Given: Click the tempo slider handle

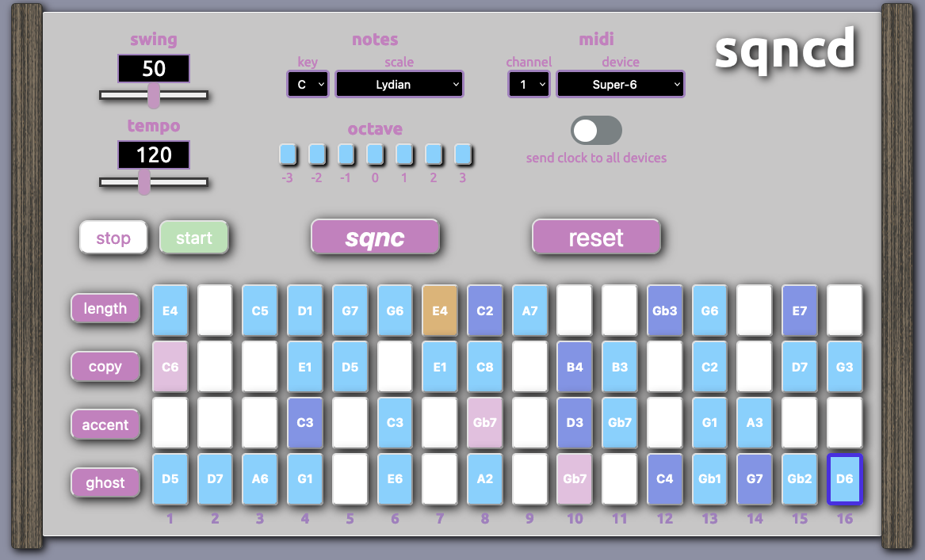Looking at the screenshot, I should point(144,182).
